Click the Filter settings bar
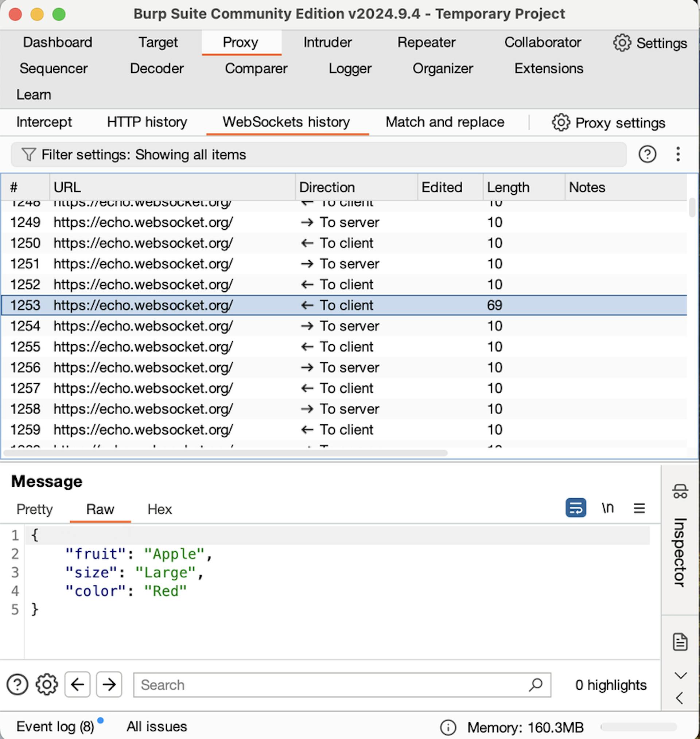 (x=318, y=155)
